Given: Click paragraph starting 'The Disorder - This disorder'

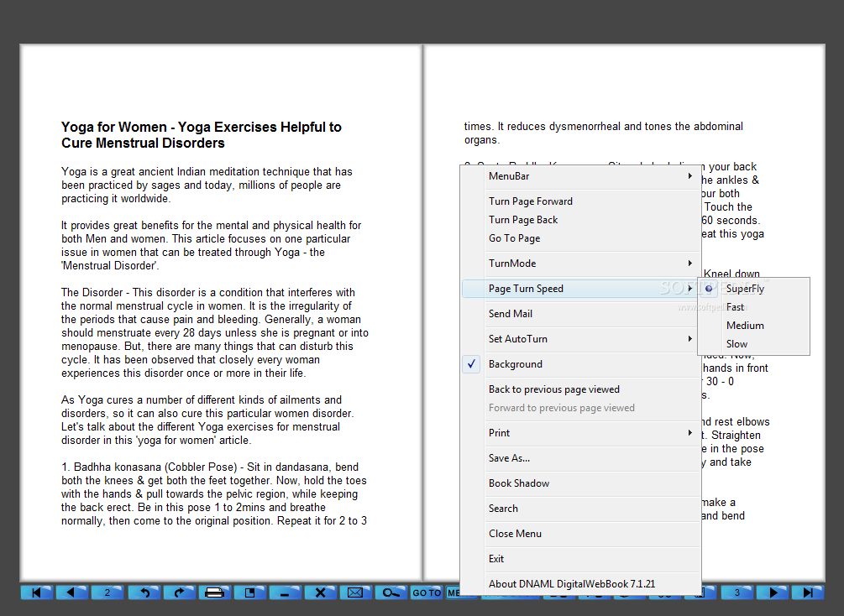Looking at the screenshot, I should [215, 332].
